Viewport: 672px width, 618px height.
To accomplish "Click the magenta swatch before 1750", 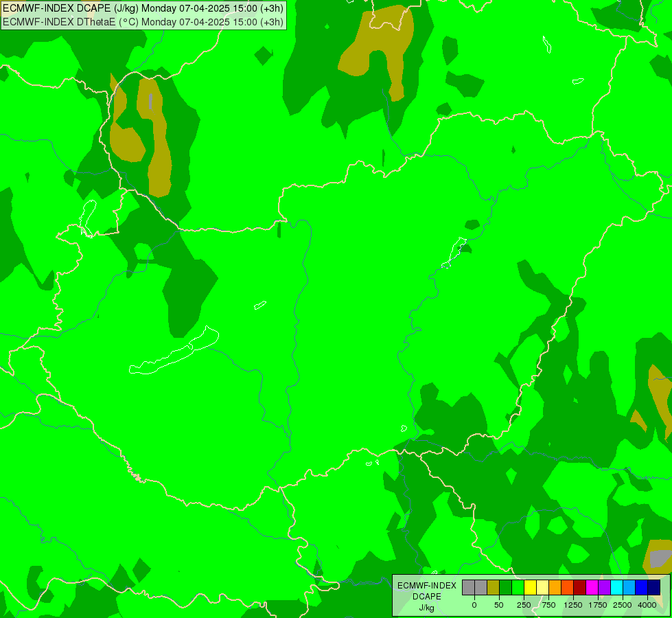I will pyautogui.click(x=592, y=587).
